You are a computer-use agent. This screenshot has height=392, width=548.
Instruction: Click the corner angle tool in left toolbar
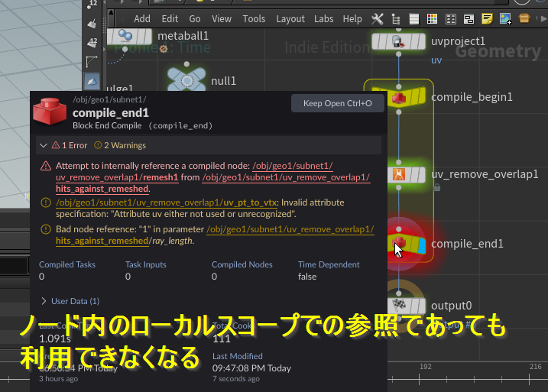pyautogui.click(x=92, y=62)
